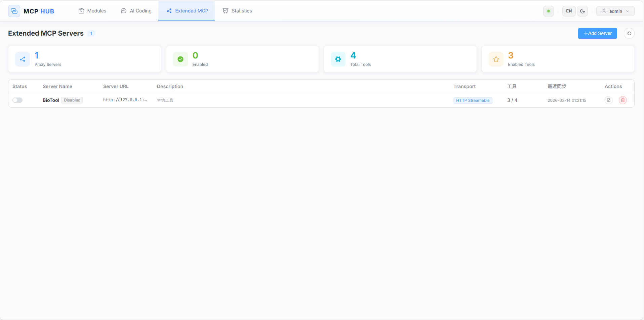
Task: Enable the BioTool server toggle
Action: click(17, 100)
